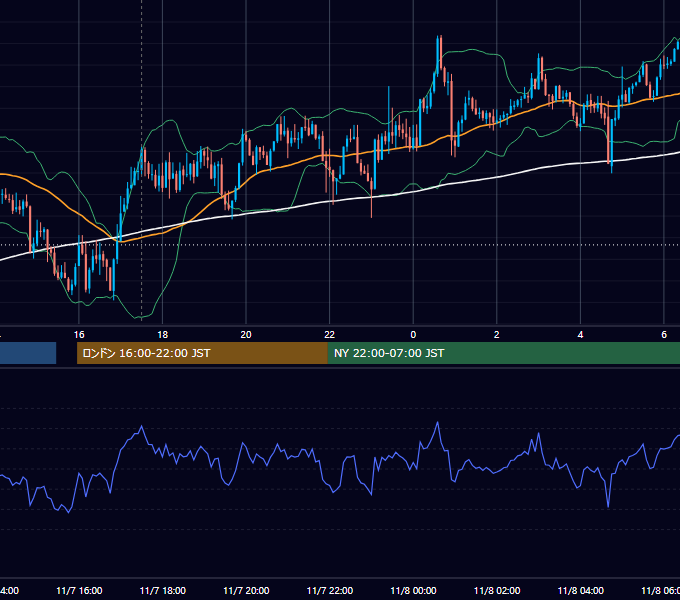Click the 16 hour label on price chart axis

[x=79, y=335]
